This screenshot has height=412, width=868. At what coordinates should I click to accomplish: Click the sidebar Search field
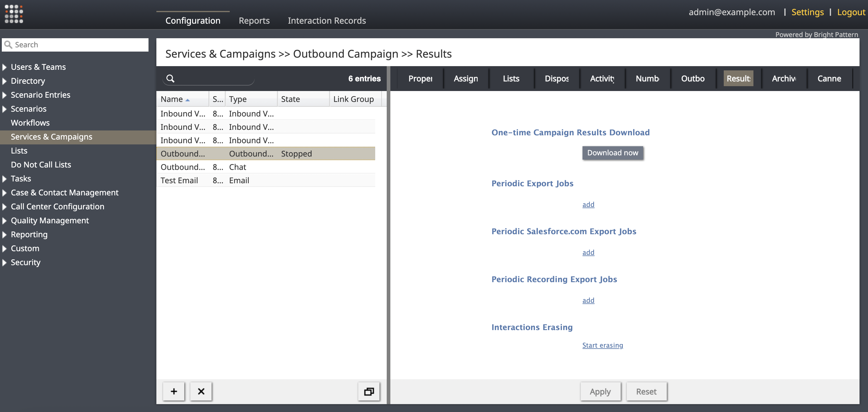[x=75, y=45]
